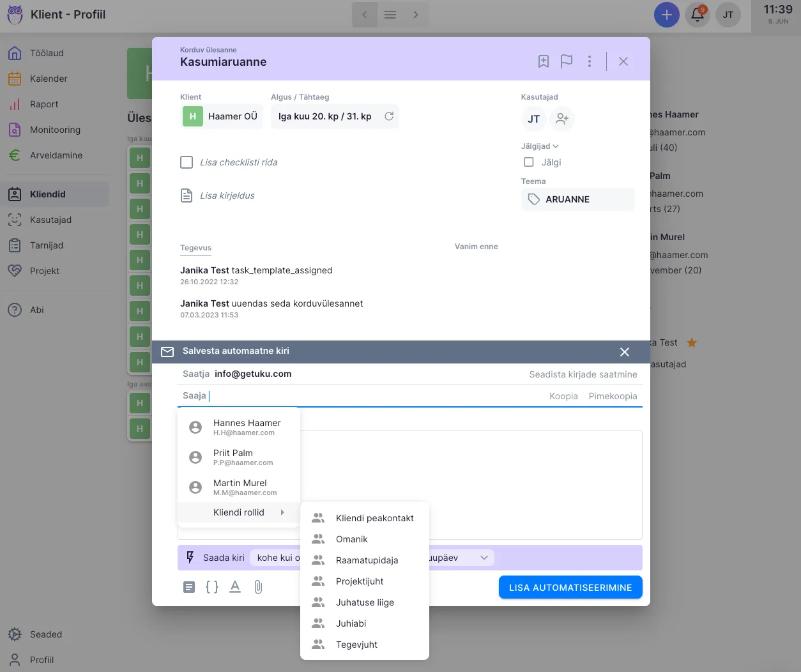The width and height of the screenshot is (801, 672).
Task: Open the three-dot more options menu
Action: [x=589, y=61]
